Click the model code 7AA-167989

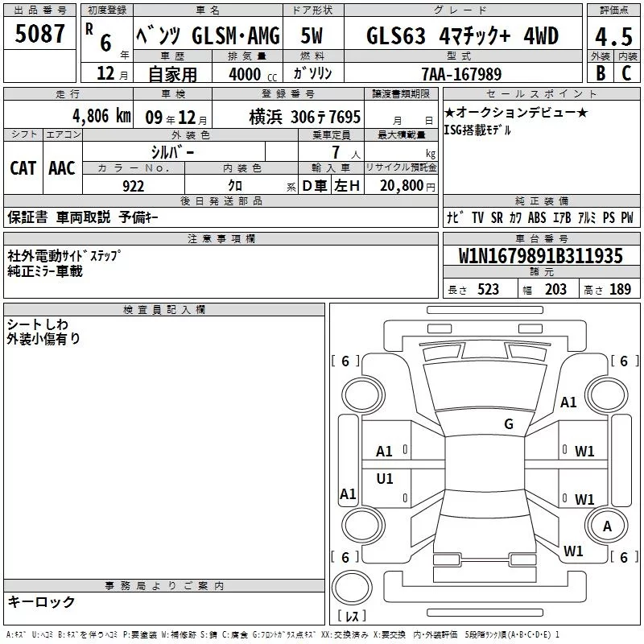coord(461,74)
